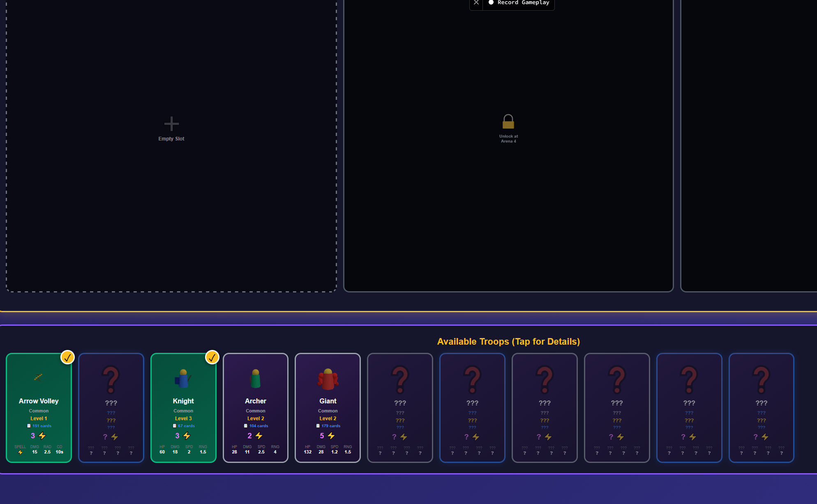This screenshot has height=504, width=817.
Task: Click the lightning bolt on the Archer card
Action: (259, 436)
